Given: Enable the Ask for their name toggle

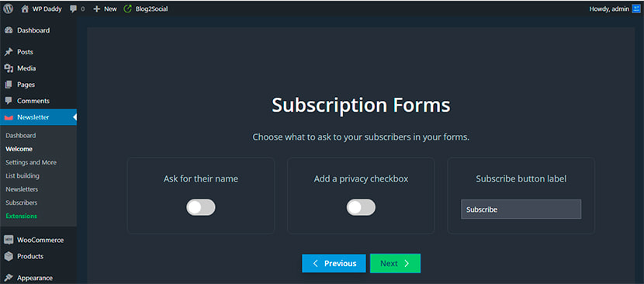Looking at the screenshot, I should click(x=201, y=207).
